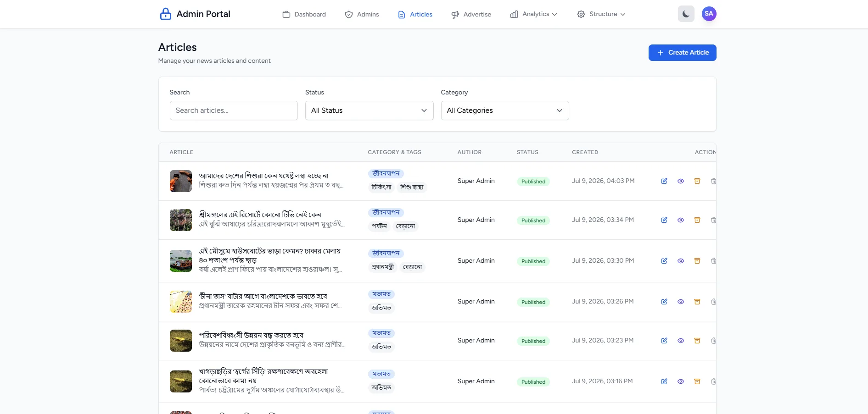The height and width of the screenshot is (414, 868).
Task: Expand the Analytics dropdown menu
Action: tap(533, 14)
